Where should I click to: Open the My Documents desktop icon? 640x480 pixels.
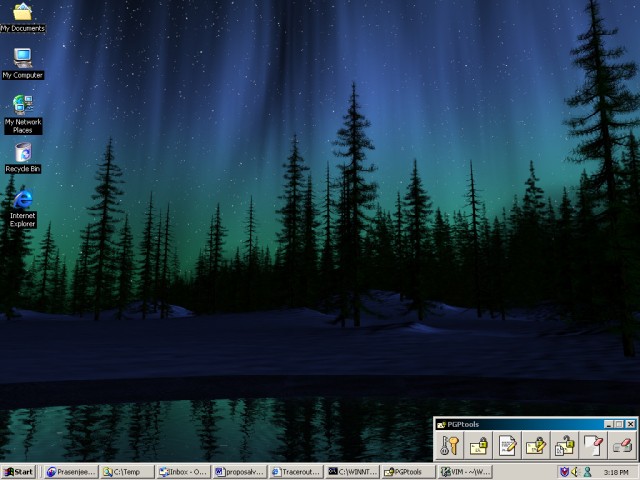(22, 14)
